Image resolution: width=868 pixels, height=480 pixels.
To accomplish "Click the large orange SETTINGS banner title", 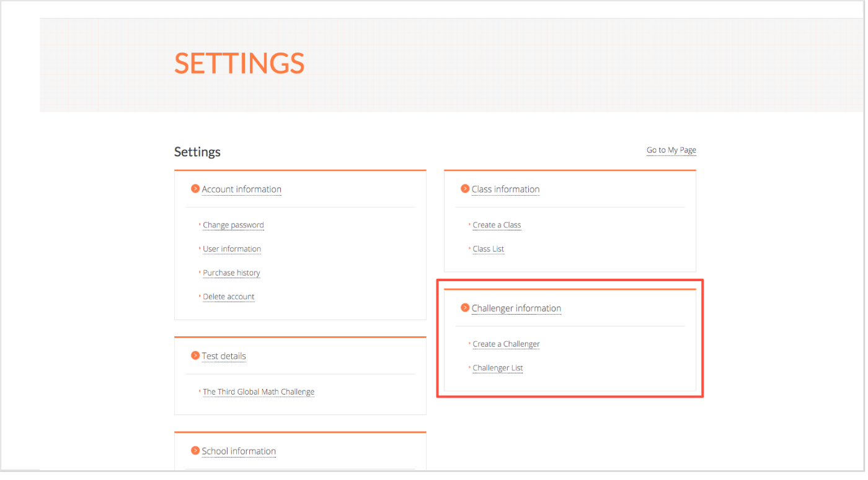I will [239, 63].
